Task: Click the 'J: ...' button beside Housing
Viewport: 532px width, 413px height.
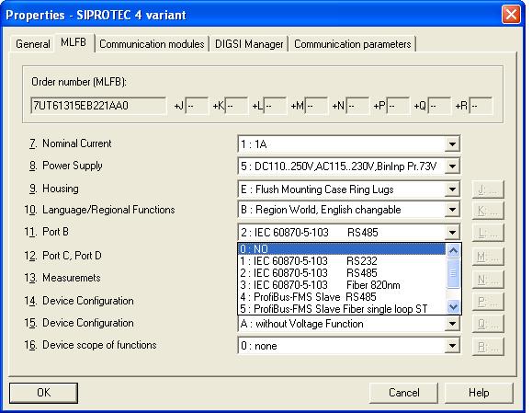Action: click(x=488, y=189)
